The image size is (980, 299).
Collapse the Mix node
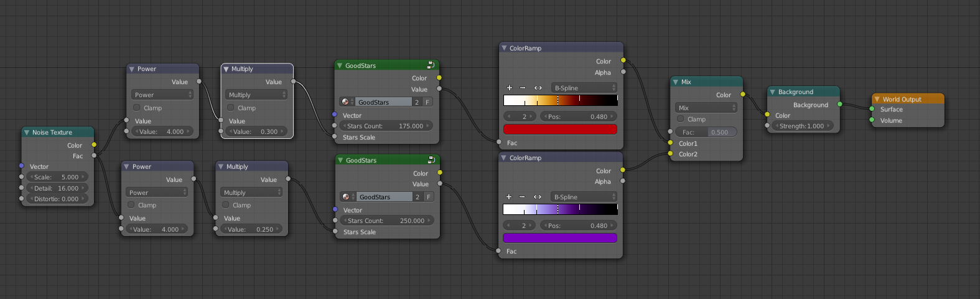(676, 82)
